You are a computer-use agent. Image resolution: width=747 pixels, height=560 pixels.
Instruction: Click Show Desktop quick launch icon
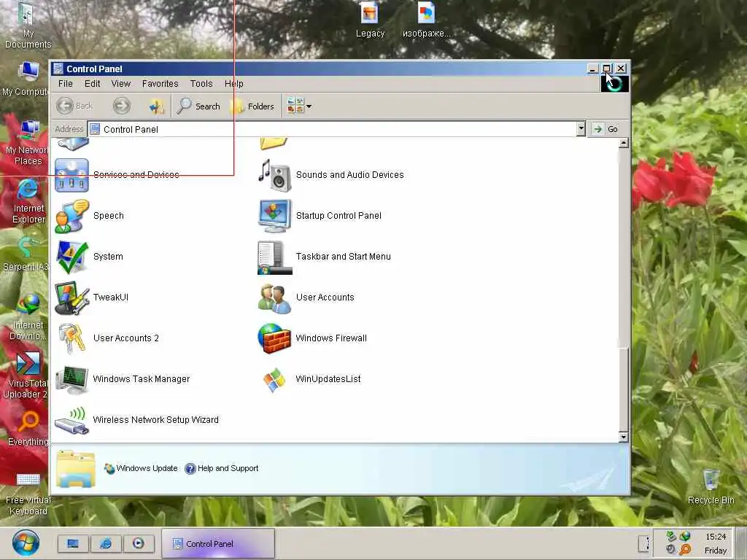click(73, 543)
